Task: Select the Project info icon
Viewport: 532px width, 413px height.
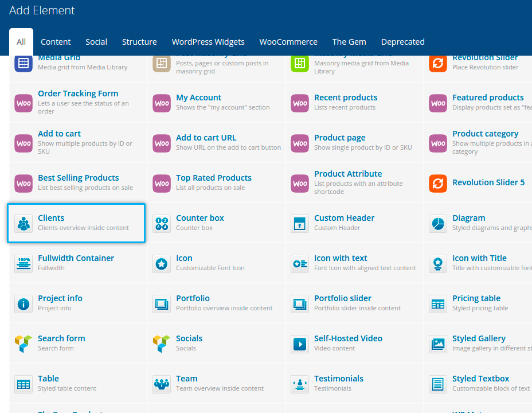Action: point(24,304)
